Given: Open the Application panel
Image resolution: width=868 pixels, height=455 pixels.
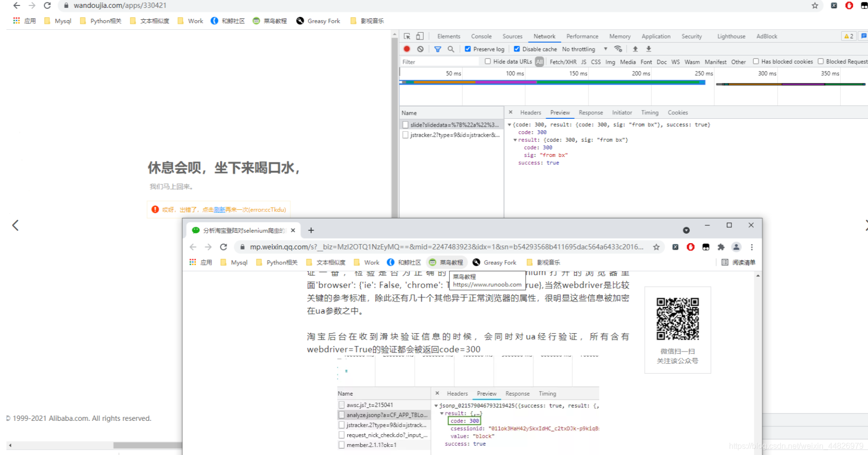Looking at the screenshot, I should [656, 36].
